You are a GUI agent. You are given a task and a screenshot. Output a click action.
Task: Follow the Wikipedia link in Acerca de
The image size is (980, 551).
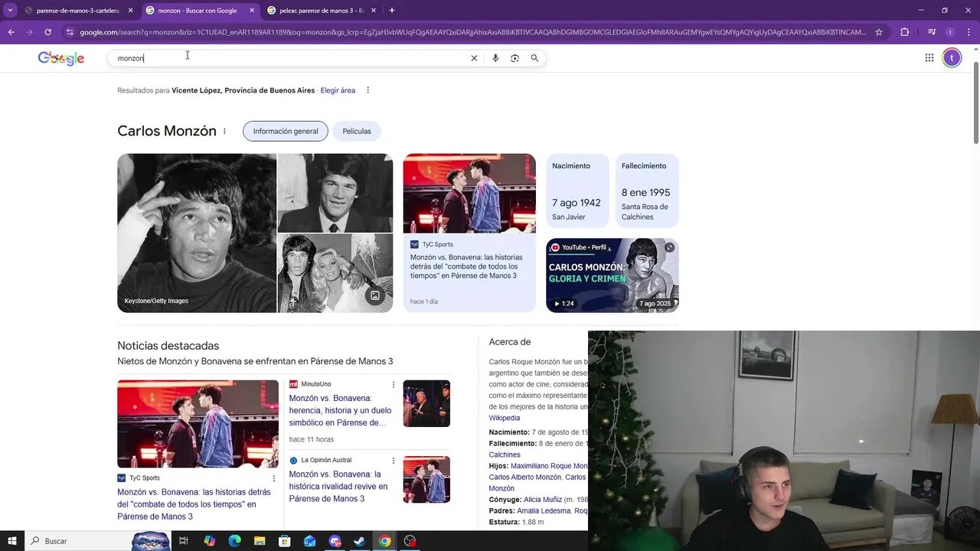505,418
